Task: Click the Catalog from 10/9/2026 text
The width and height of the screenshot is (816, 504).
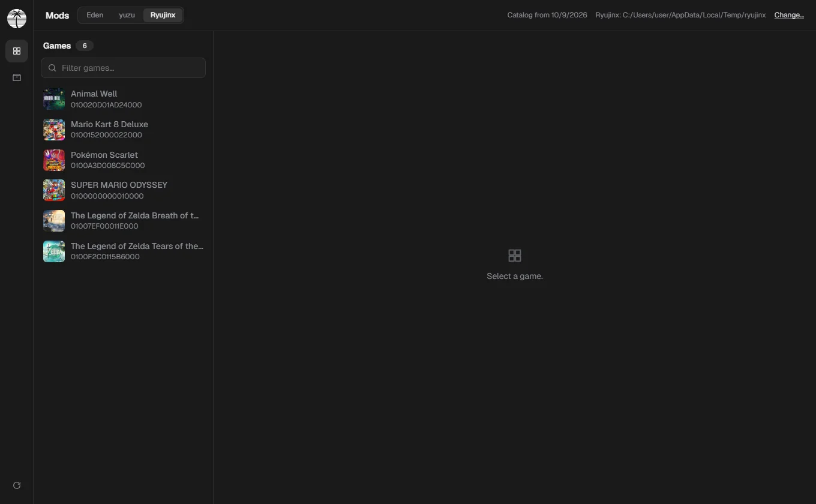Action: (x=547, y=15)
